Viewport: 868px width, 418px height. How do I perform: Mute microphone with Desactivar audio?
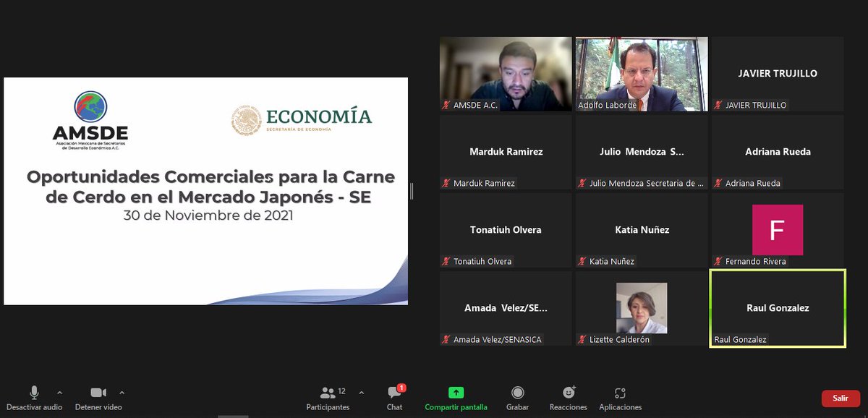[34, 398]
